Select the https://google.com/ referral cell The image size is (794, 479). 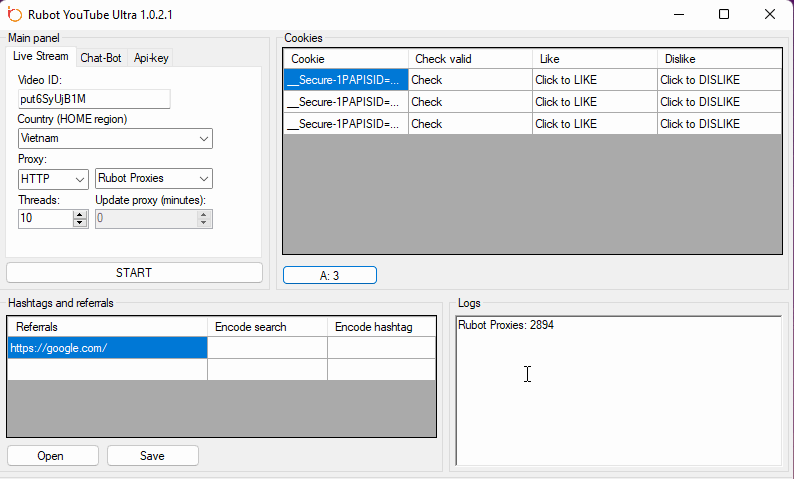(107, 348)
